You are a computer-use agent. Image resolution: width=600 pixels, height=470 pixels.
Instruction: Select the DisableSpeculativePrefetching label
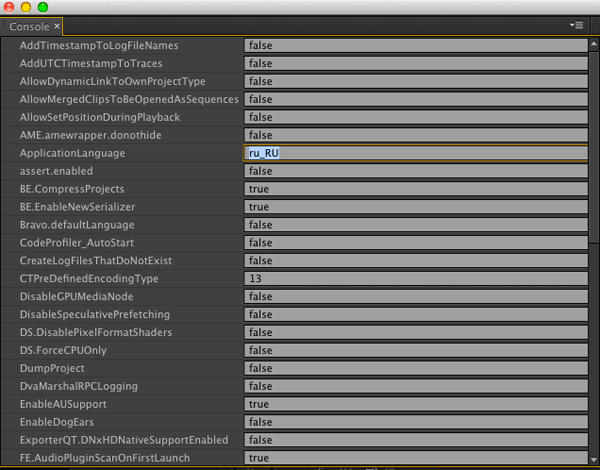click(x=95, y=315)
